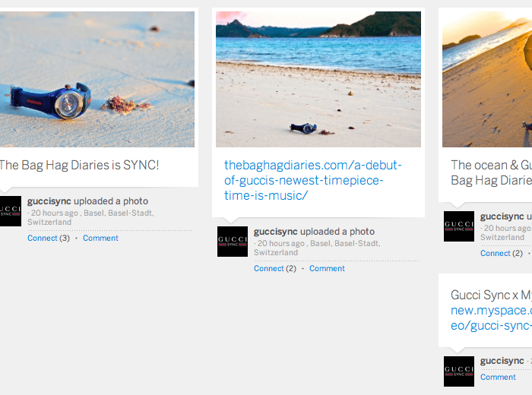Open Gucci Sync avatar under thebaghagdiaries.com link post
The image size is (532, 395).
pos(233,242)
